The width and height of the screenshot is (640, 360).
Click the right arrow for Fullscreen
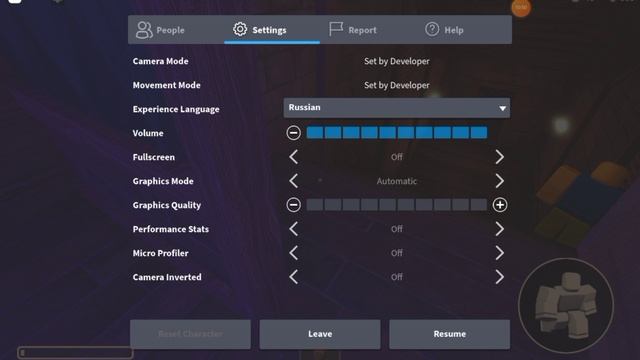(x=500, y=157)
